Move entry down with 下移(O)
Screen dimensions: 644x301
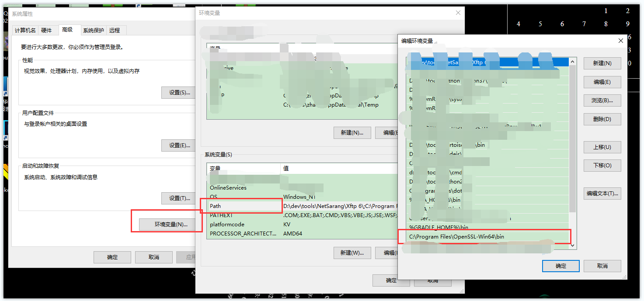[x=602, y=166]
